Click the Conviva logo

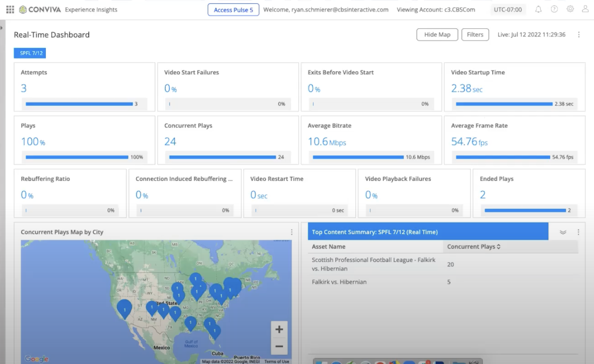click(40, 10)
